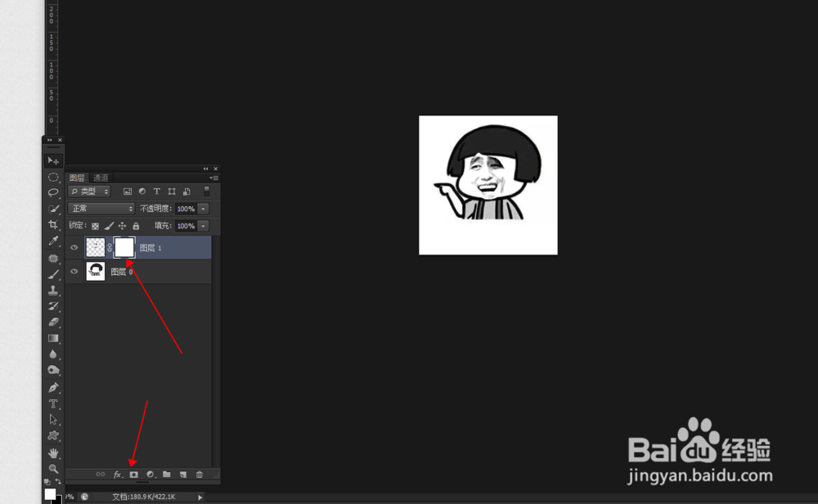
Task: Open the status bar info arrow menu
Action: point(200,497)
